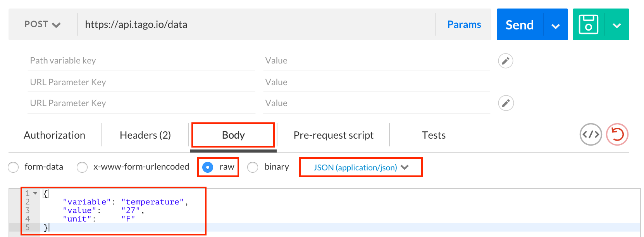Click the Value field beside Path variable key
644x237 pixels.
377,60
